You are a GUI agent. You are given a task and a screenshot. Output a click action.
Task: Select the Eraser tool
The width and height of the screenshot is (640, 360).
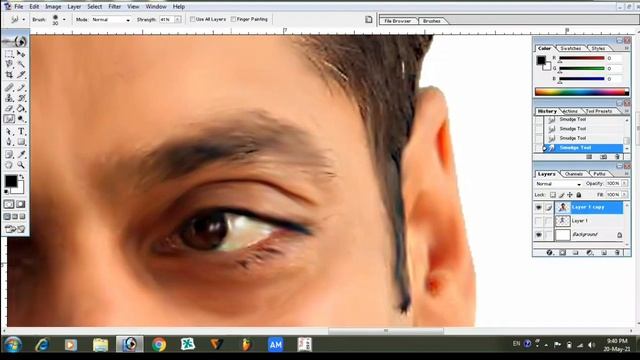[x=9, y=109]
